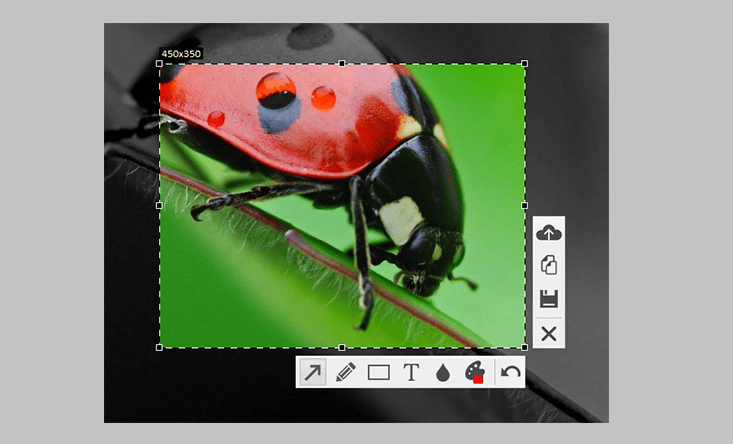This screenshot has width=733, height=444.
Task: Copy screenshot to clipboard
Action: coord(549,265)
